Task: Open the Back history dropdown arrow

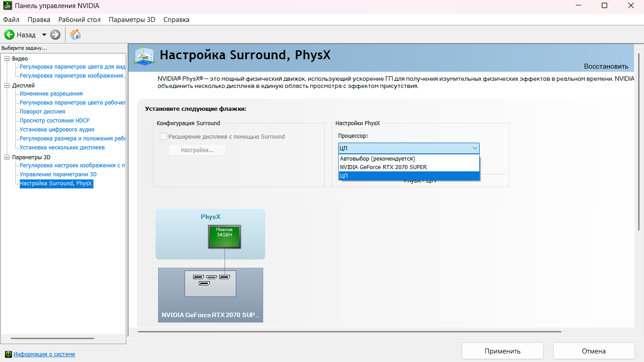Action: (44, 35)
